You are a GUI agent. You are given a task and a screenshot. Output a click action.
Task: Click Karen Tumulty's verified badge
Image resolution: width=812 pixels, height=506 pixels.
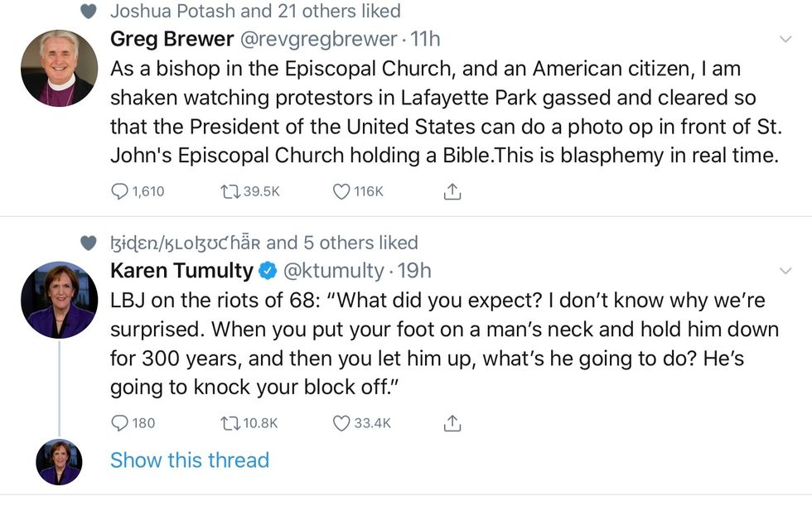click(x=268, y=271)
